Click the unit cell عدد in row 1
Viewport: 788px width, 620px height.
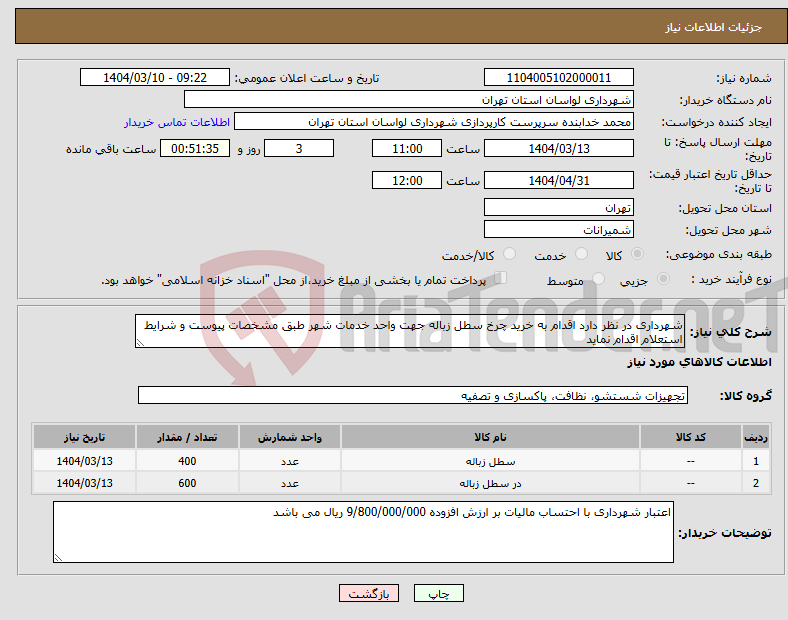pos(290,461)
